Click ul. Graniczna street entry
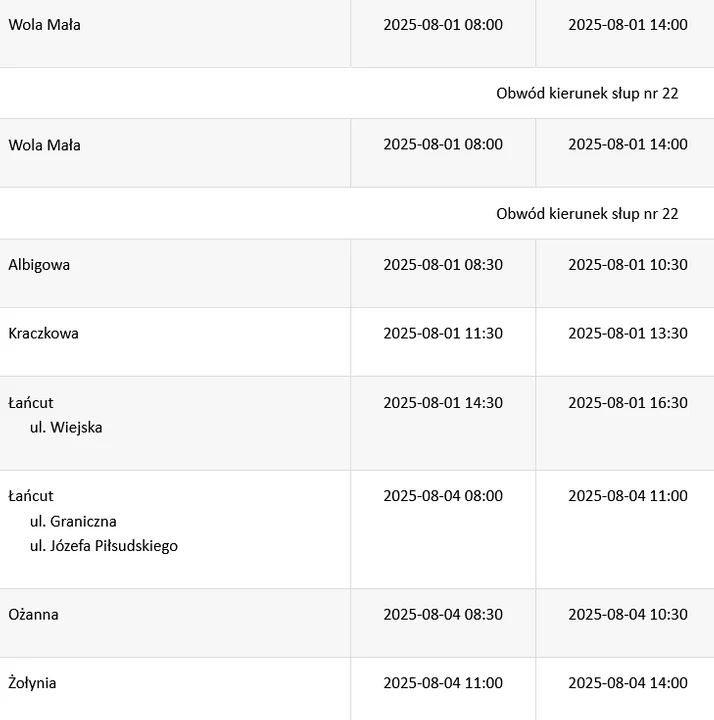The height and width of the screenshot is (720, 714). tap(73, 521)
